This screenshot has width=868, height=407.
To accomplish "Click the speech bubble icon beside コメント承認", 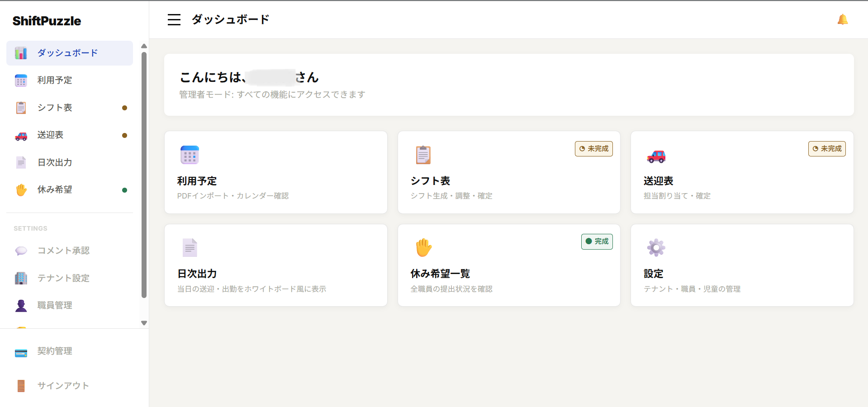I will click(x=21, y=251).
